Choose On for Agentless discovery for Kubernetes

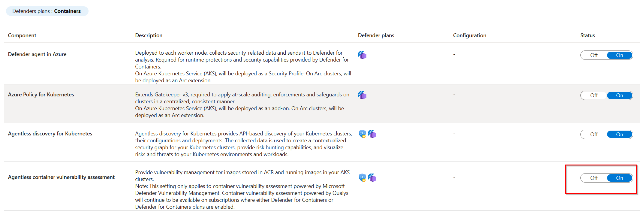(x=620, y=135)
